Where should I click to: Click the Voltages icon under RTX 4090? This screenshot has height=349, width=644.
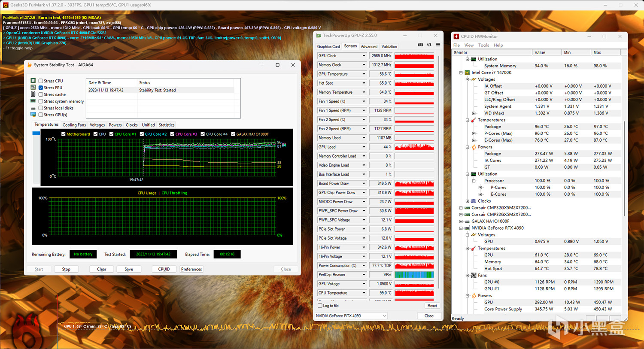click(474, 235)
